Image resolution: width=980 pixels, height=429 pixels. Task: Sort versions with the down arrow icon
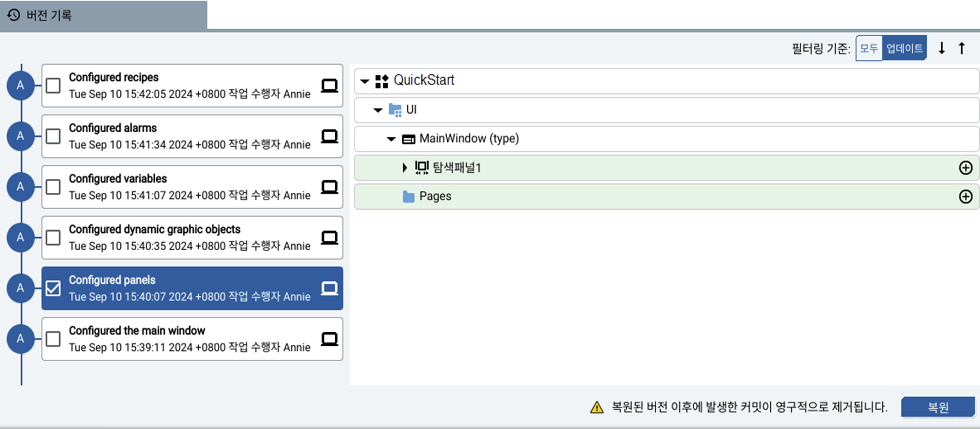tap(942, 48)
